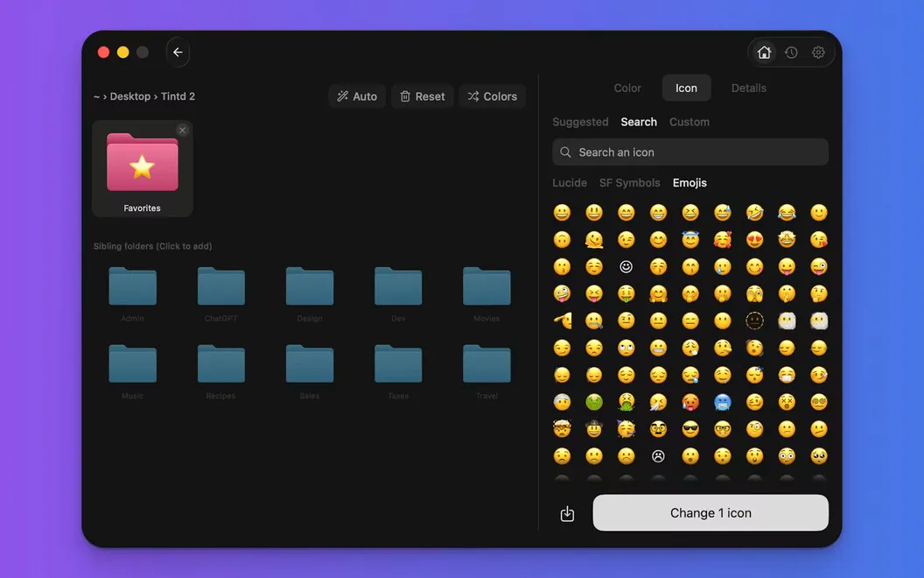Choose the rolling eyes emoji
The image size is (924, 578).
(626, 348)
